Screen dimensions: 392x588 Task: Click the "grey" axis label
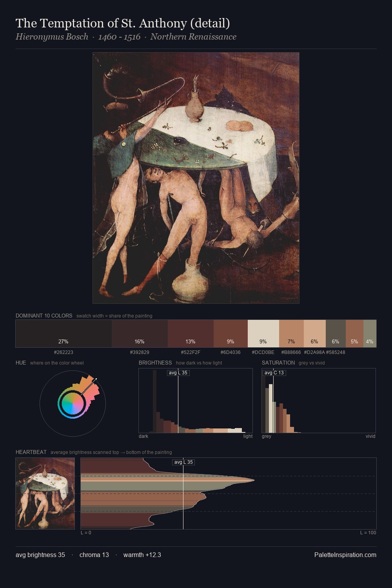267,436
